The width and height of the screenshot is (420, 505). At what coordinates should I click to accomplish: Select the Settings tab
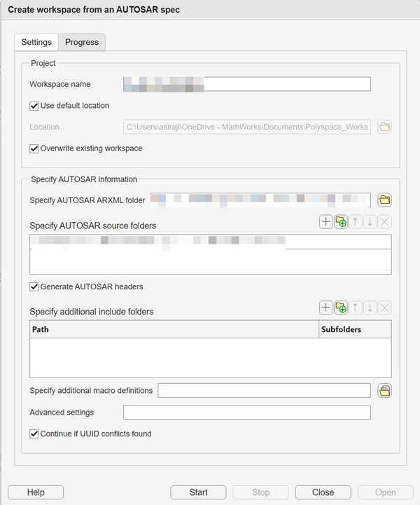(36, 42)
